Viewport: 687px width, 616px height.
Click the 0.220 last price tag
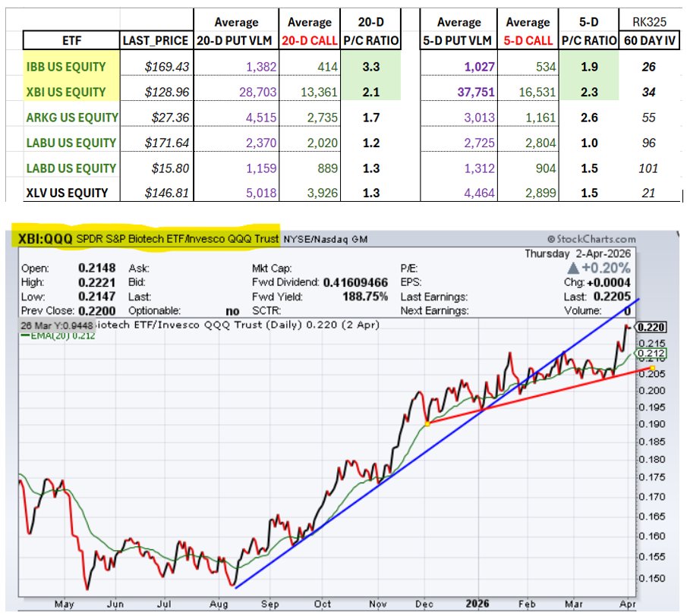[x=649, y=328]
